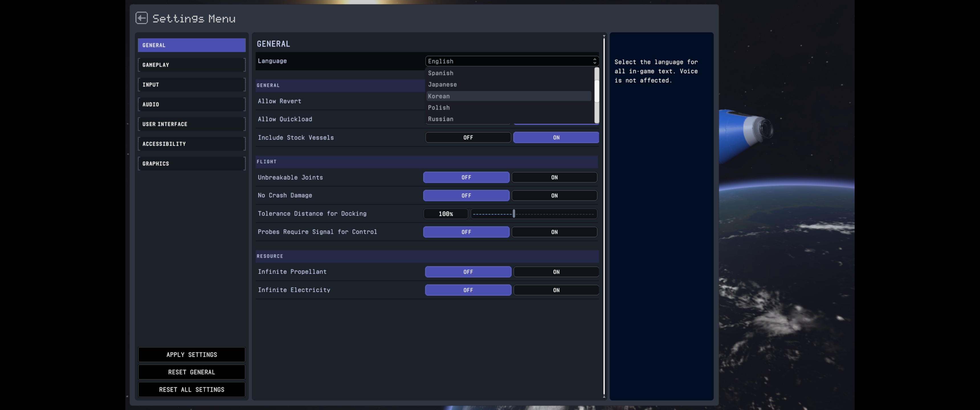Click the back arrow icon beside Settings Menu

point(142,18)
